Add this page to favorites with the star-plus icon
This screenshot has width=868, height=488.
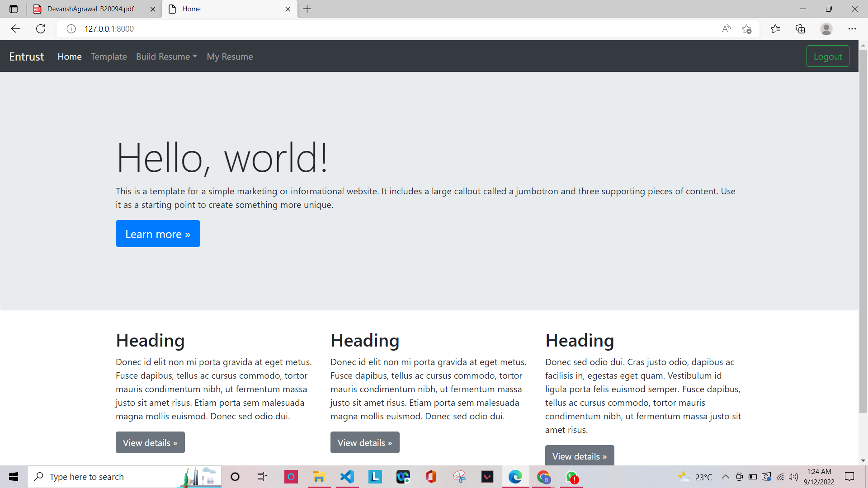click(x=746, y=29)
